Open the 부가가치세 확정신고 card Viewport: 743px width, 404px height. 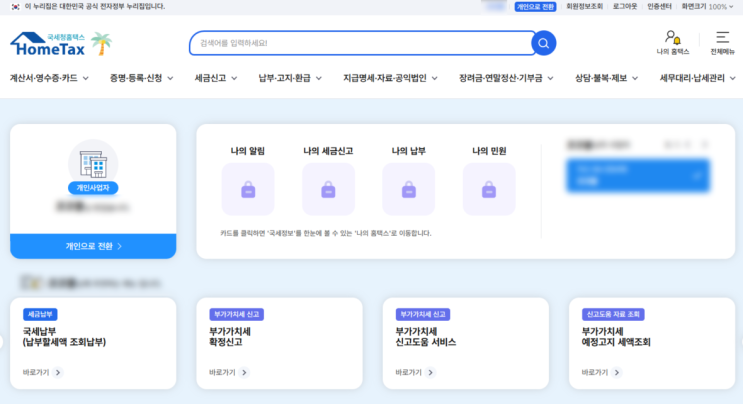click(x=280, y=343)
